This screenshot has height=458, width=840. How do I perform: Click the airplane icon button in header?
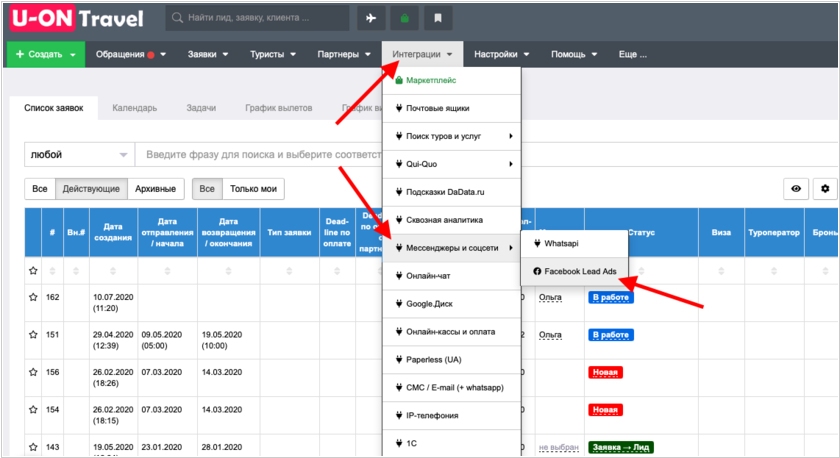(370, 18)
